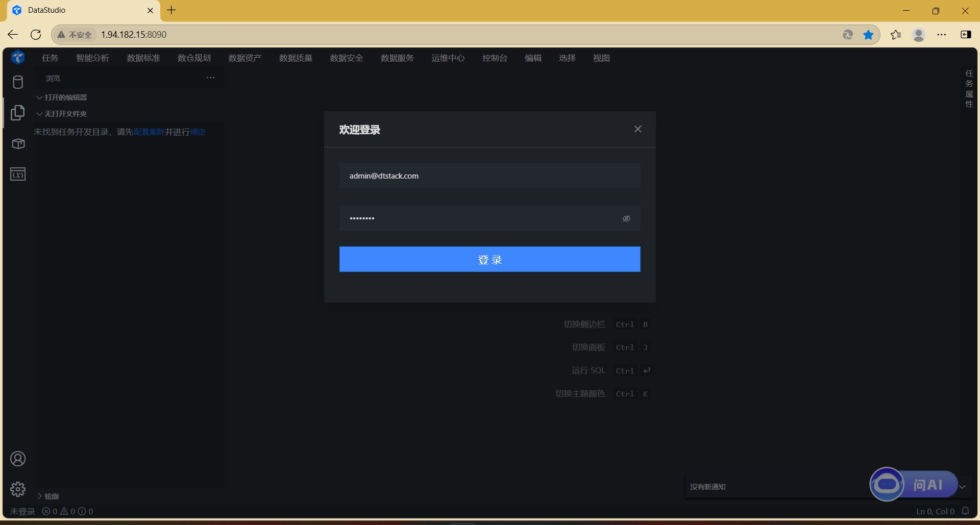This screenshot has width=980, height=525.
Task: Open the file explorer sidebar icon
Action: [x=18, y=113]
